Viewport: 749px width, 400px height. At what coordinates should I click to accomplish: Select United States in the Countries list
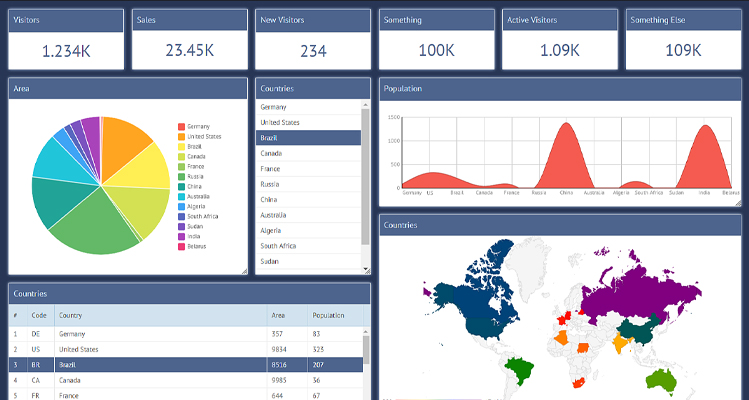point(308,122)
